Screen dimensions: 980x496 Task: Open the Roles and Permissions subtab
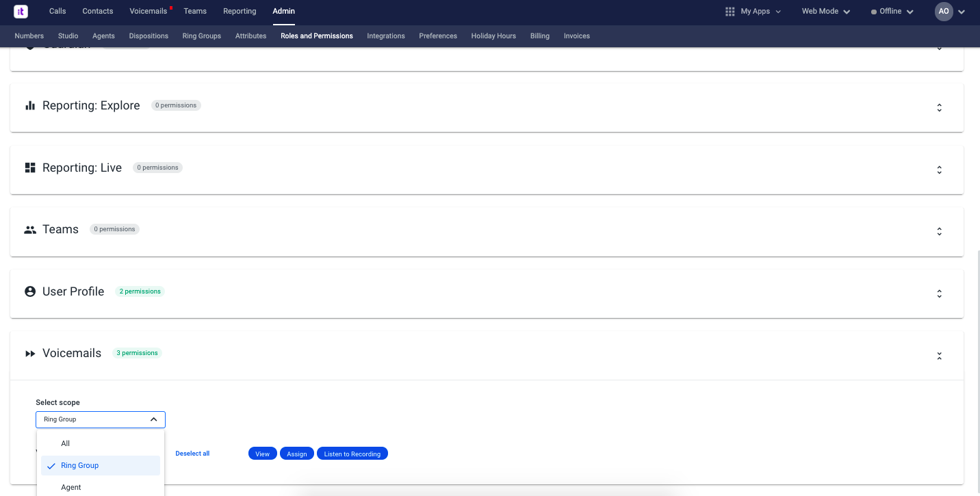click(x=317, y=36)
